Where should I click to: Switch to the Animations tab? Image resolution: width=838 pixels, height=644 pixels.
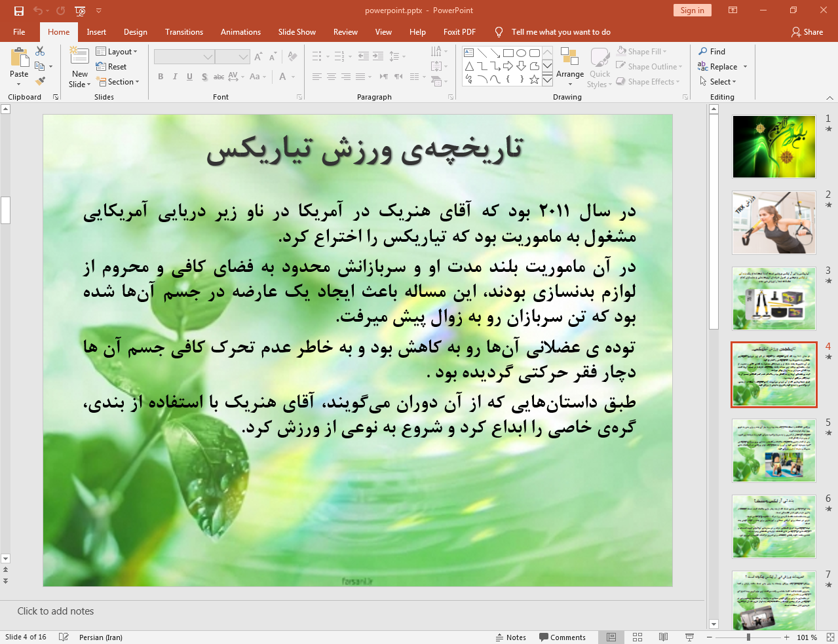pyautogui.click(x=240, y=31)
